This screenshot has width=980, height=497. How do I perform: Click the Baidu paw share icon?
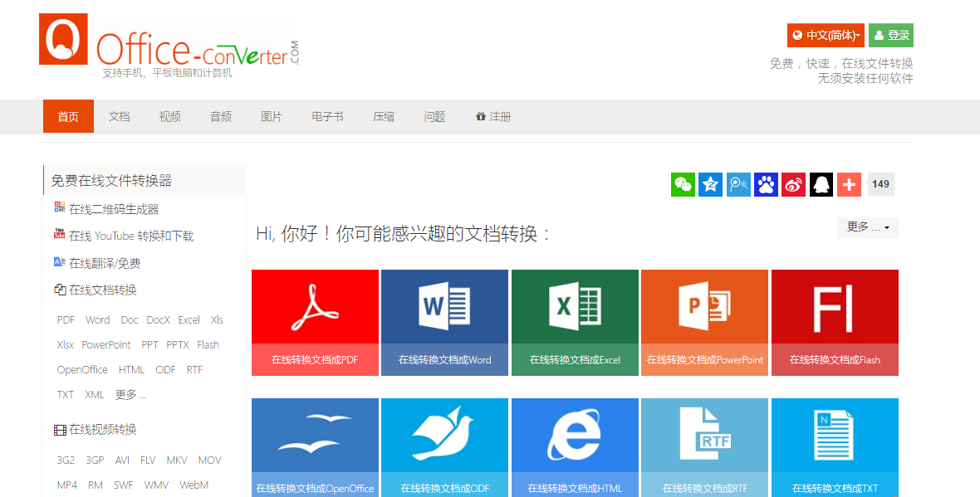[766, 184]
